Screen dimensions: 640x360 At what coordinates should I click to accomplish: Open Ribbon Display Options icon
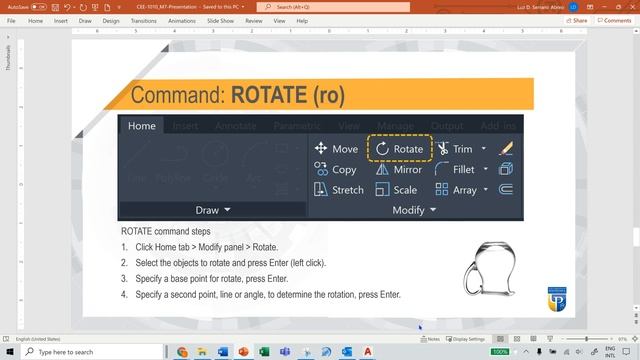590,7
